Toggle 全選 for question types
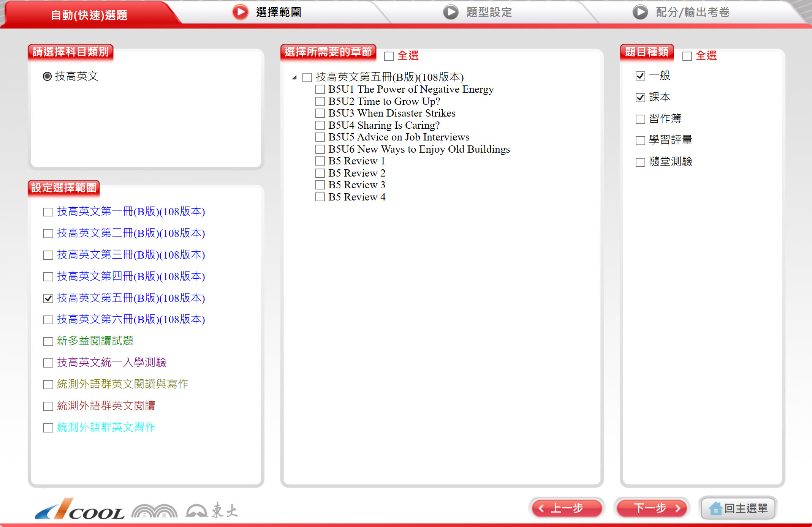 (x=687, y=56)
